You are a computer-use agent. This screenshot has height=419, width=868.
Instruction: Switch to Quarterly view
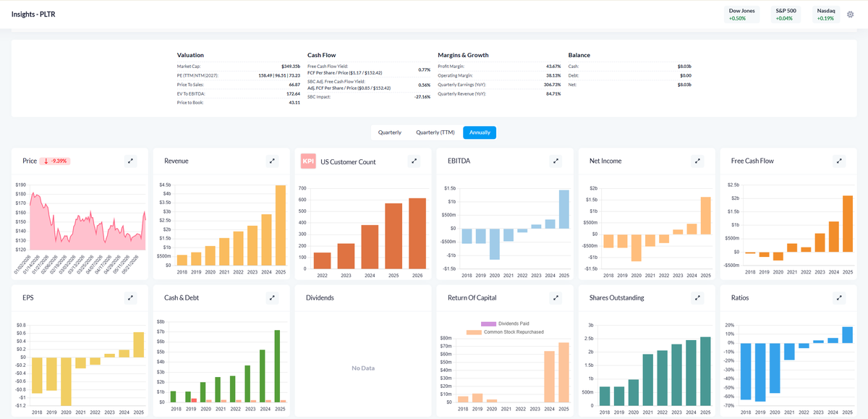(390, 132)
